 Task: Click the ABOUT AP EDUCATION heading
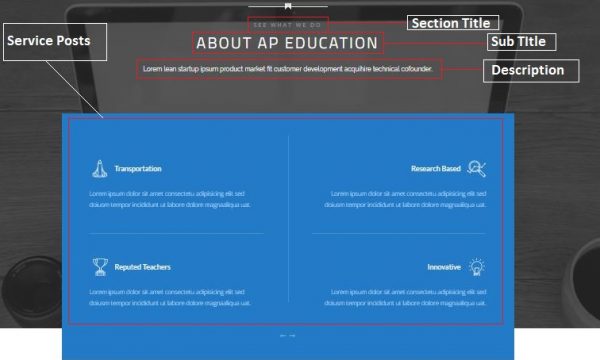287,43
